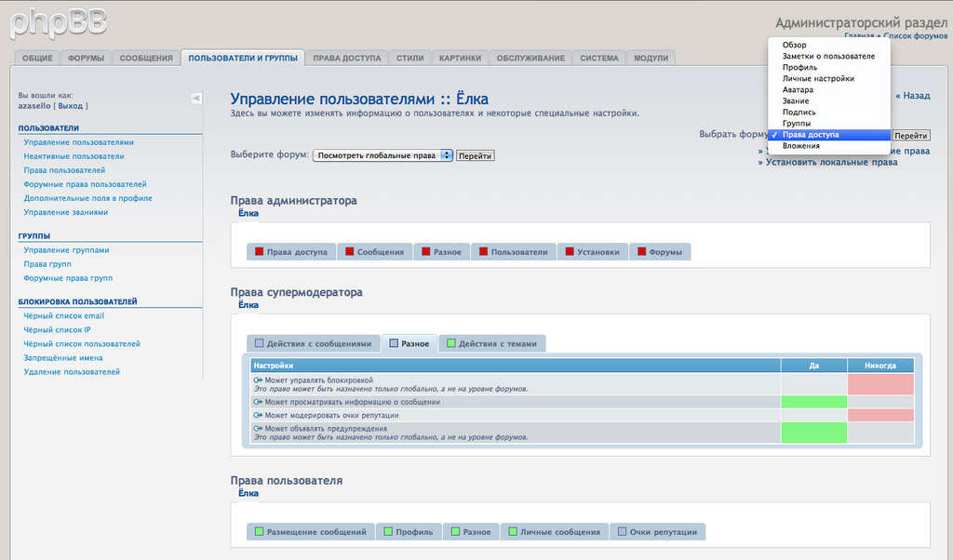Switch to the «Обслуживание» top tab
Image resolution: width=953 pixels, height=560 pixels.
(530, 58)
